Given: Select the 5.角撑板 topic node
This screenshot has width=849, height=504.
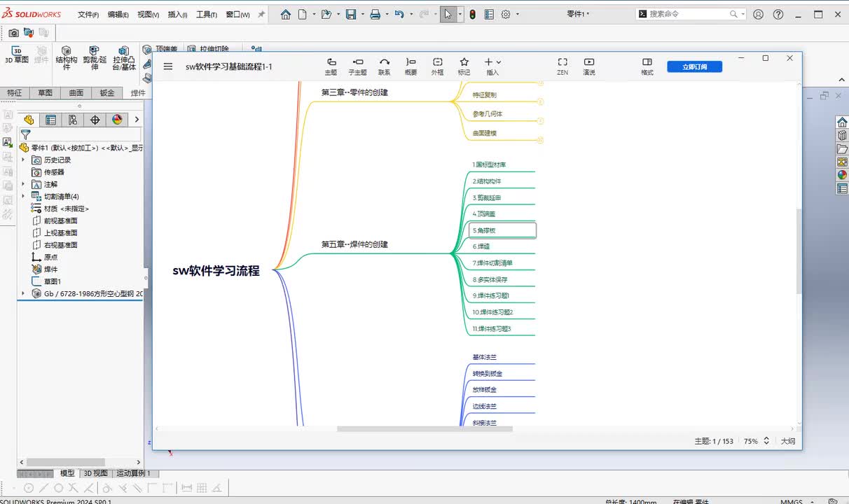Looking at the screenshot, I should (x=502, y=230).
